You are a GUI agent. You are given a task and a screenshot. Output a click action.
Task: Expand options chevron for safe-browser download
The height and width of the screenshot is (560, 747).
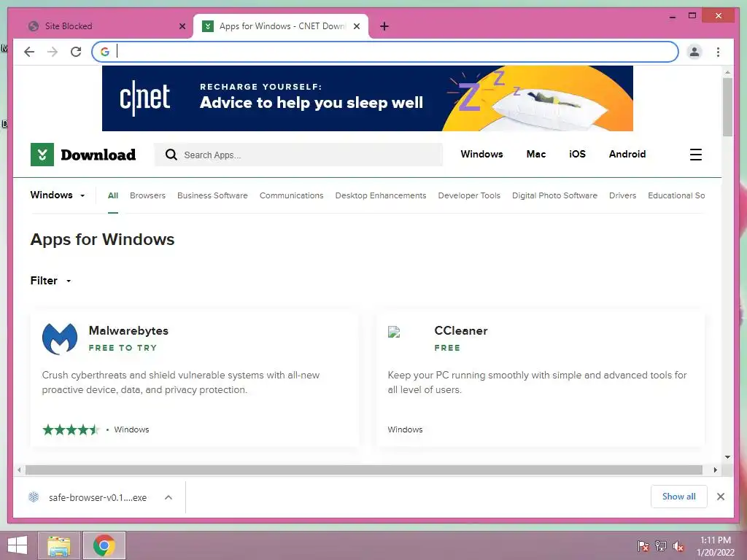point(169,497)
